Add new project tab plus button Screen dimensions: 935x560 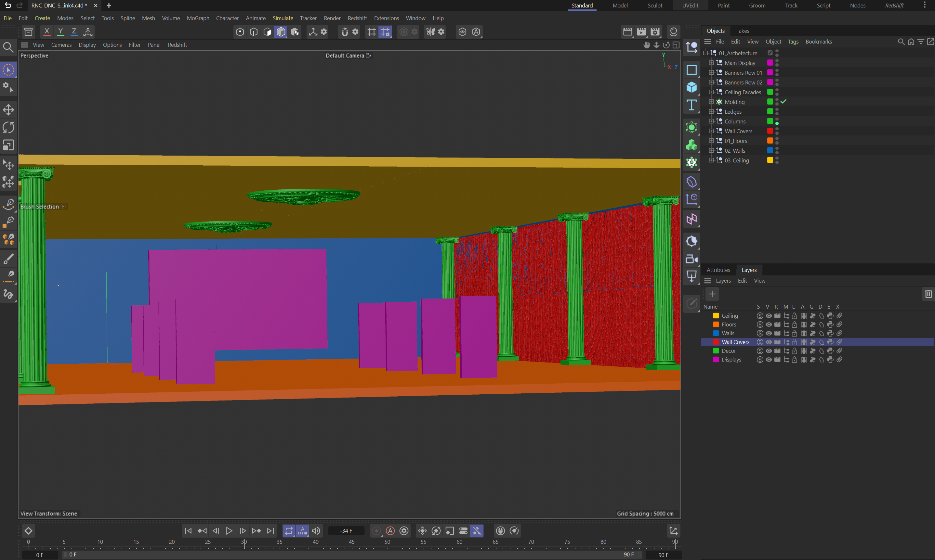[x=109, y=5]
